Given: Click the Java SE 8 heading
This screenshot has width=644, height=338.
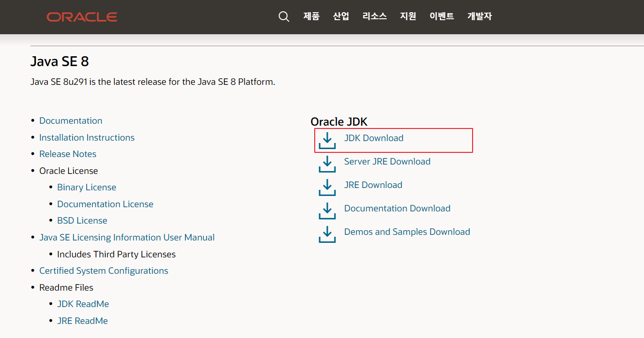Looking at the screenshot, I should tap(59, 61).
